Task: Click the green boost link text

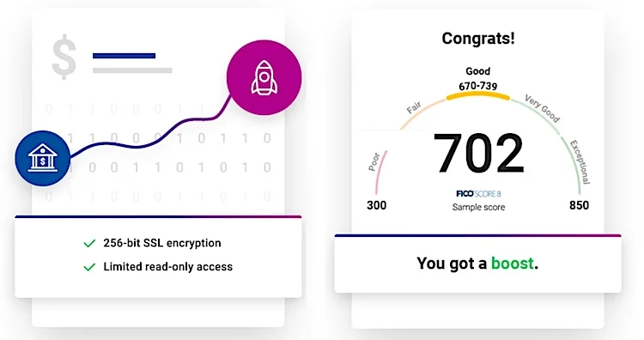Action: click(513, 264)
